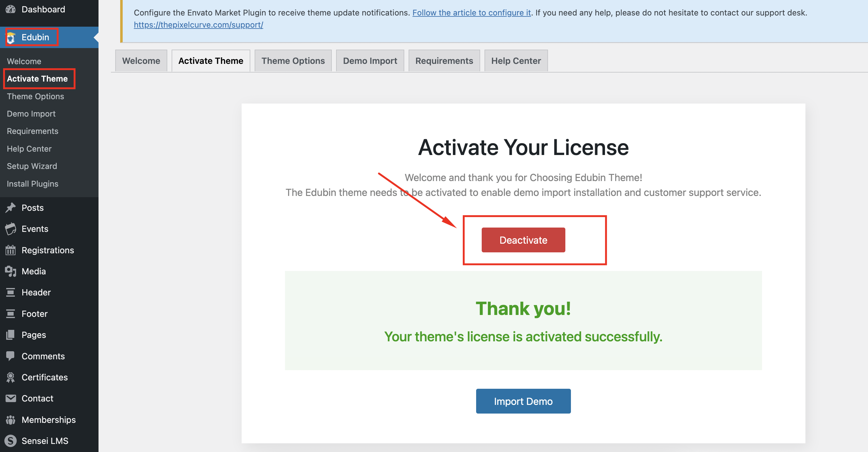Open Events in admin menu
The image size is (868, 452).
tap(49, 229)
